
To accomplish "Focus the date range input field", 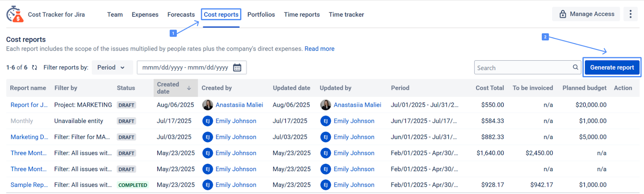I will pos(185,68).
